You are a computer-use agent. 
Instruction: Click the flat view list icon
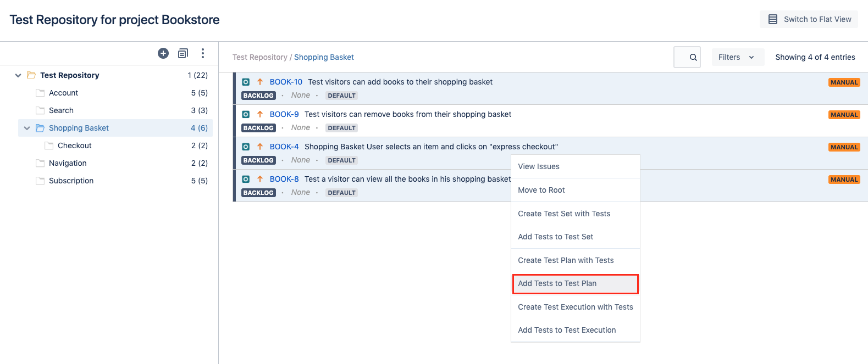pos(773,19)
